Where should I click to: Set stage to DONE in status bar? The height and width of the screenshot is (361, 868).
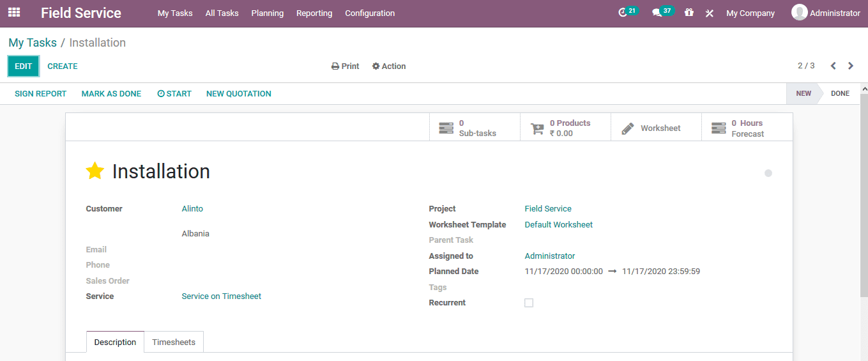tap(840, 93)
